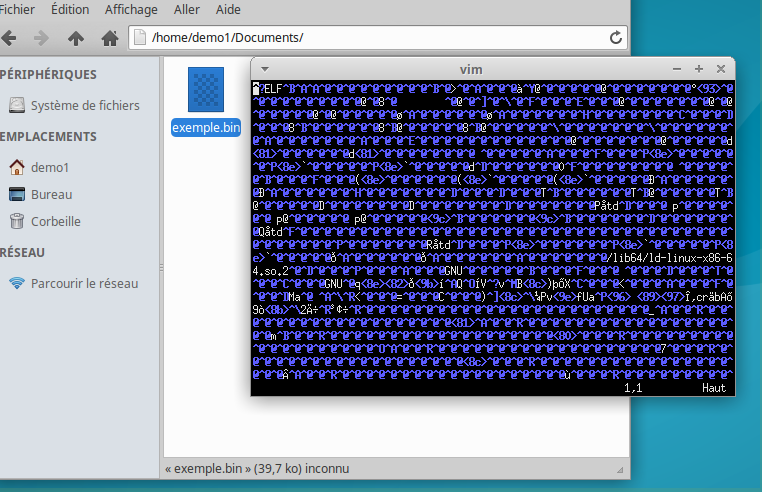762x492 pixels.
Task: Open the home folder using the house icon
Action: [109, 38]
